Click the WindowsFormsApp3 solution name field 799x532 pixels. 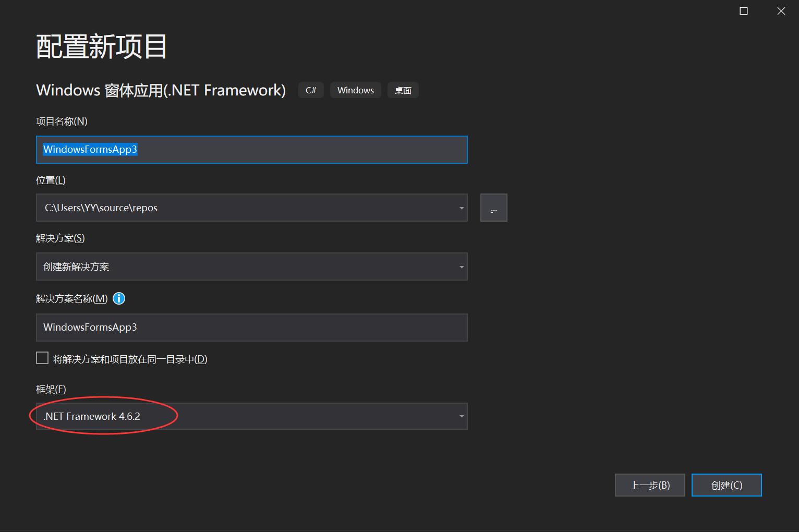coord(251,328)
